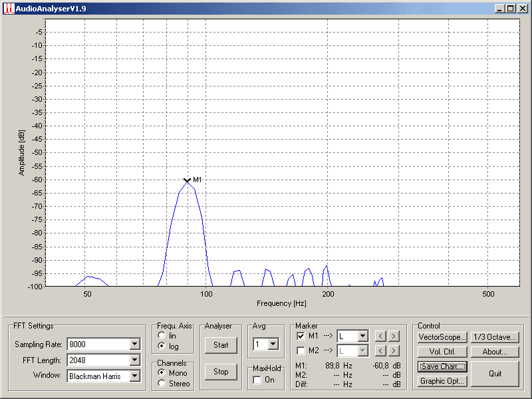This screenshot has height=399, width=532.
Task: Open the disabled M2 channel dropdown
Action: coord(362,350)
